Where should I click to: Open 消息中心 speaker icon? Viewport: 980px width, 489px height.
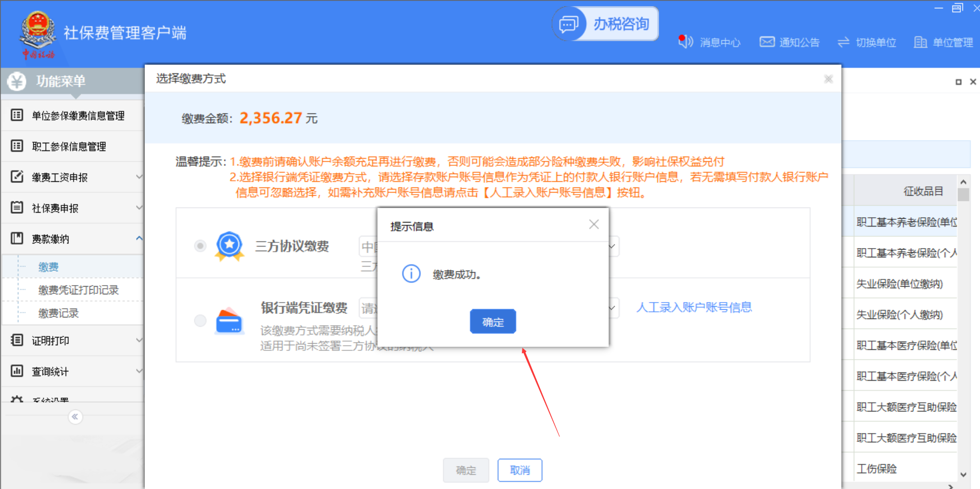685,42
